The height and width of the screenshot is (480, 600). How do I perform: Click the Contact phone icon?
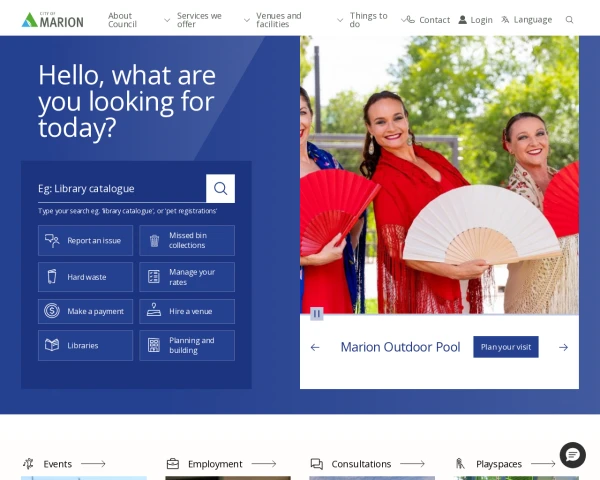[x=410, y=20]
